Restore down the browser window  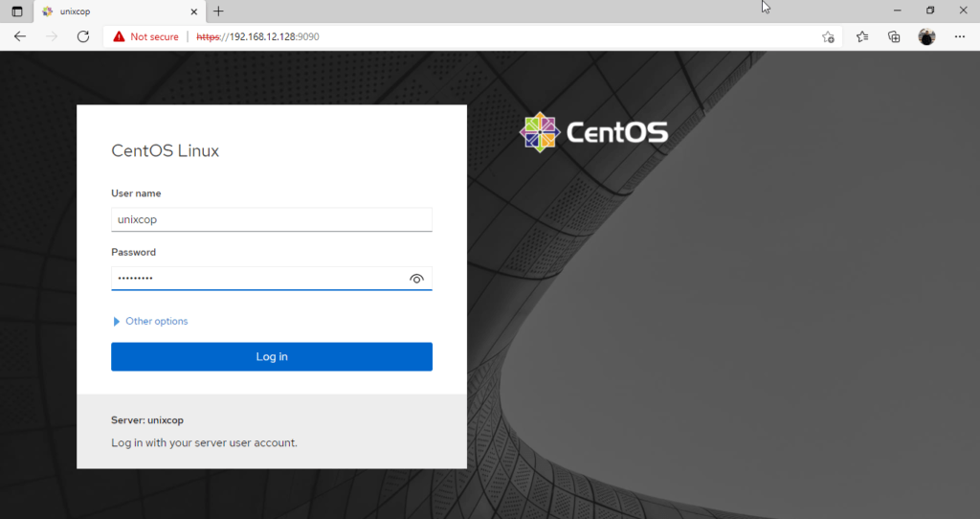coord(930,11)
